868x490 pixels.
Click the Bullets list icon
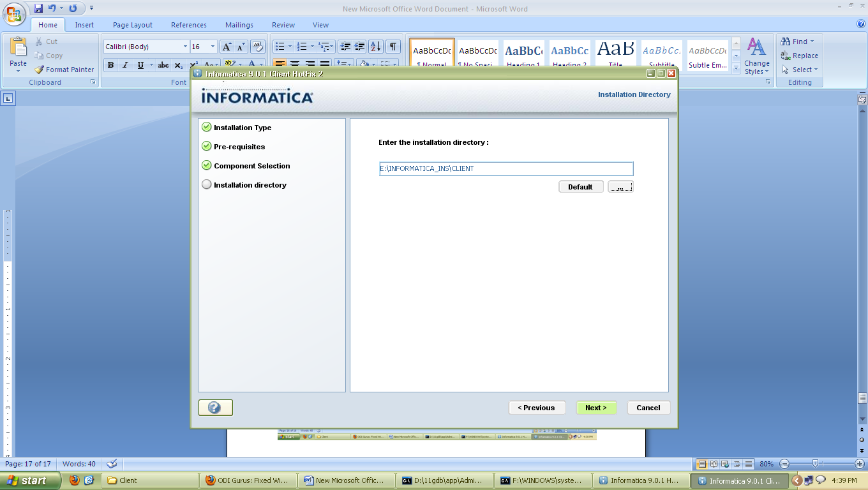280,47
